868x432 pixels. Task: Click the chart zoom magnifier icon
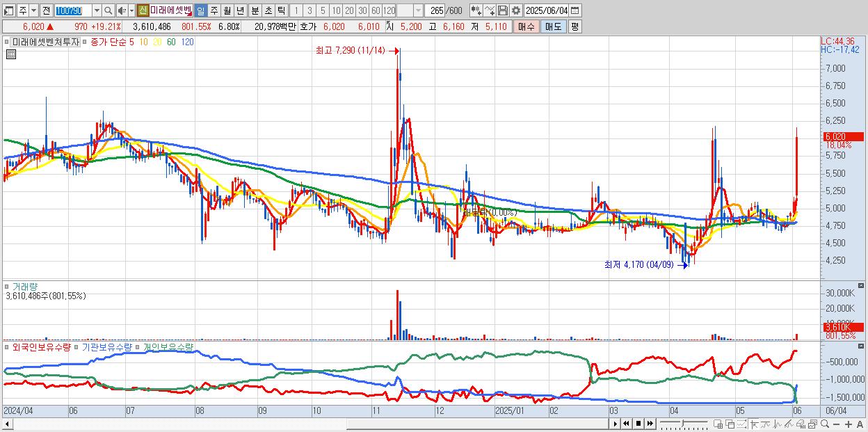coord(825,424)
